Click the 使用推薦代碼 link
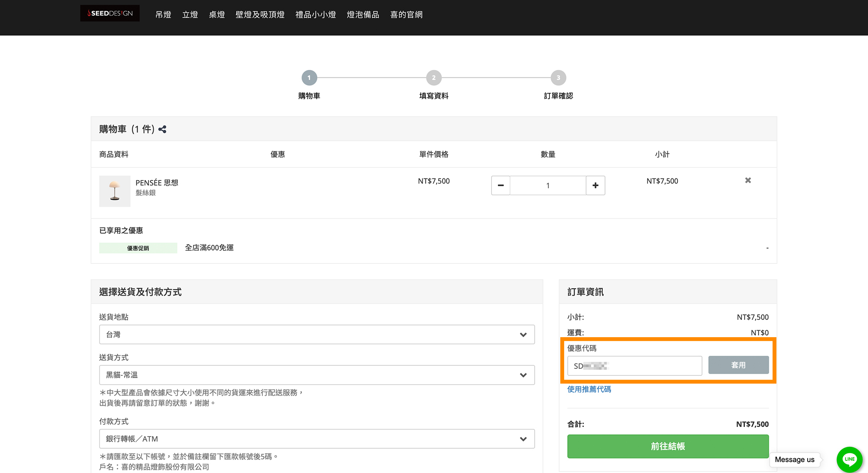The image size is (868, 473). (589, 389)
